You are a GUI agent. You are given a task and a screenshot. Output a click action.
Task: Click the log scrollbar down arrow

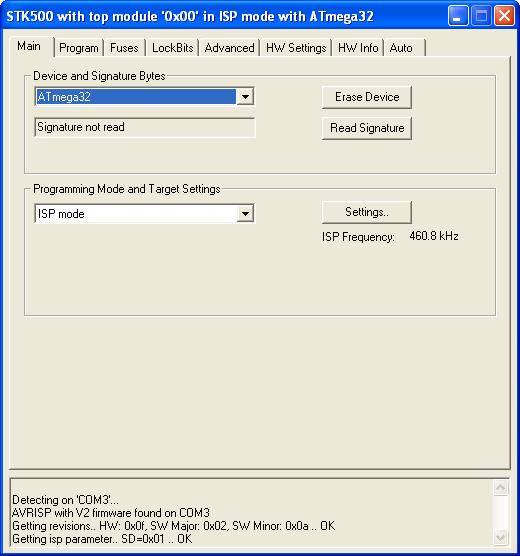[x=500, y=537]
